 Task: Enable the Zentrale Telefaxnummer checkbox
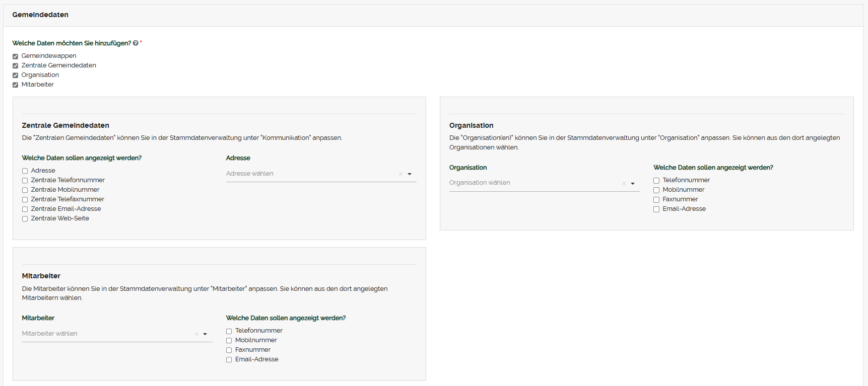click(x=25, y=200)
